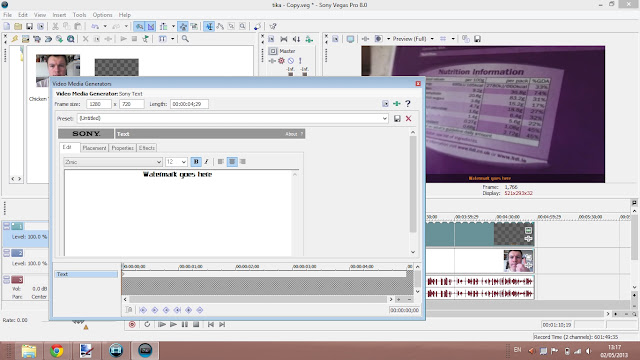Open the Insert menu

[59, 15]
